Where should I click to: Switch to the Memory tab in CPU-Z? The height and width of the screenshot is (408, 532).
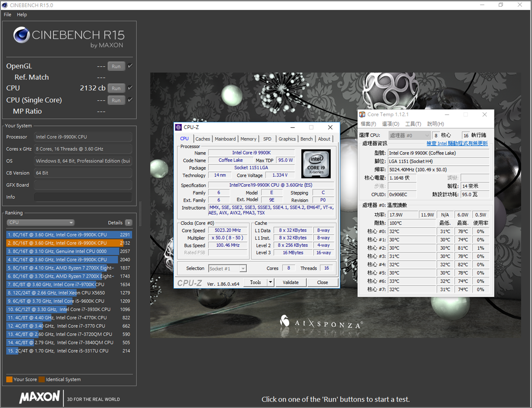[248, 139]
